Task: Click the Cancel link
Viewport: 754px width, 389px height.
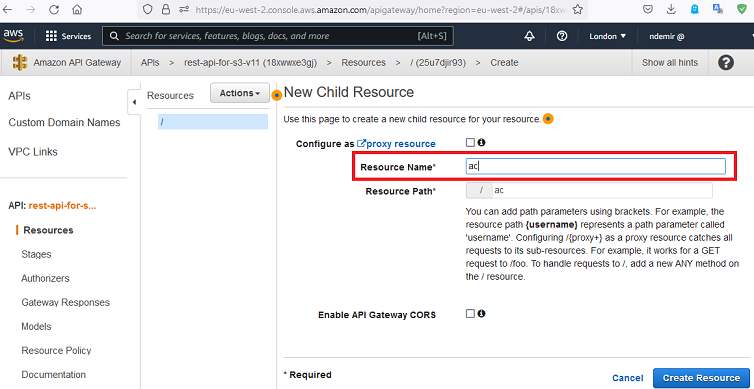Action: [x=628, y=378]
